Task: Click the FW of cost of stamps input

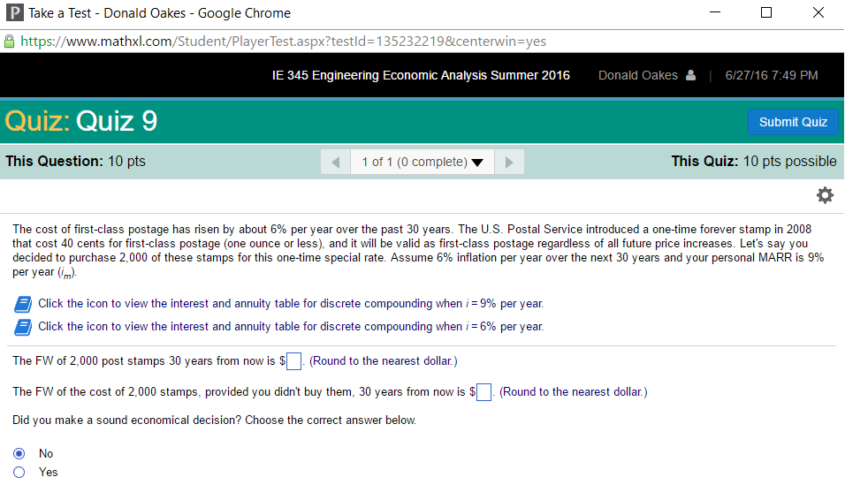Action: 484,392
